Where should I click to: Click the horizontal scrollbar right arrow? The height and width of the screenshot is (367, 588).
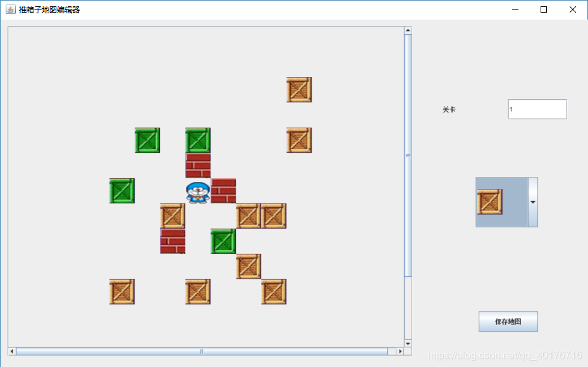point(400,351)
